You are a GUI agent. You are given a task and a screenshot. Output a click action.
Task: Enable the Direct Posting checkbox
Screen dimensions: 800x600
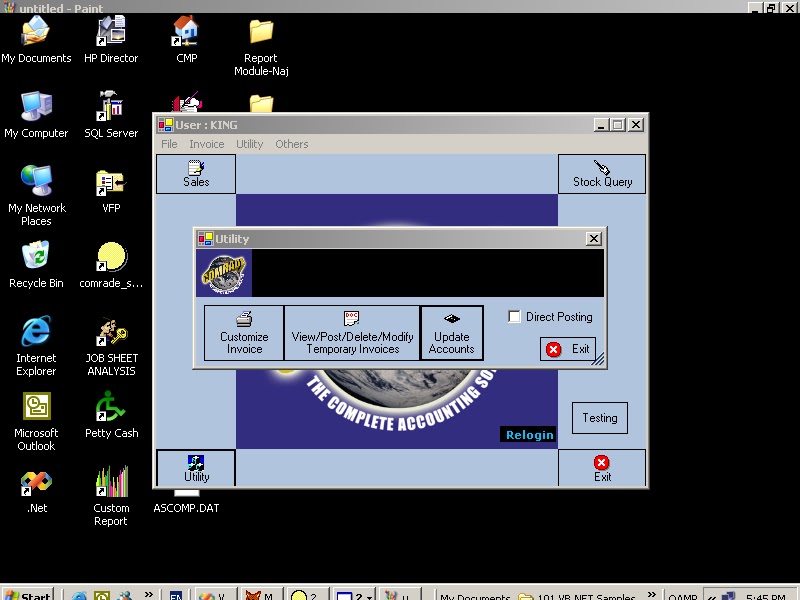(x=514, y=316)
